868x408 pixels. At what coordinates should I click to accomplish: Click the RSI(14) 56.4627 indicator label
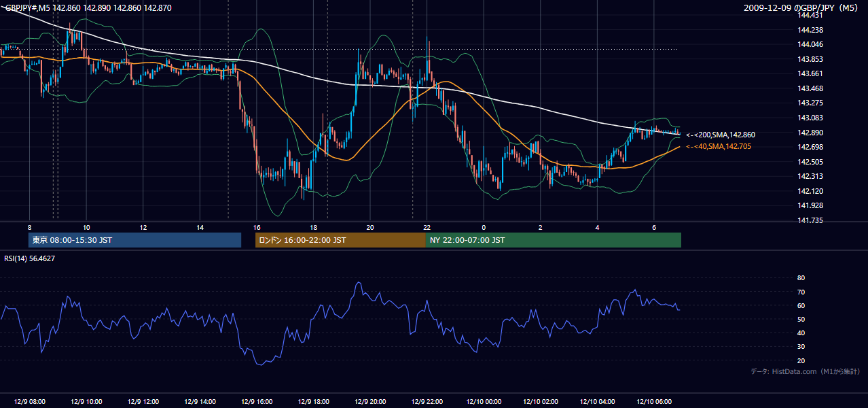[x=30, y=258]
